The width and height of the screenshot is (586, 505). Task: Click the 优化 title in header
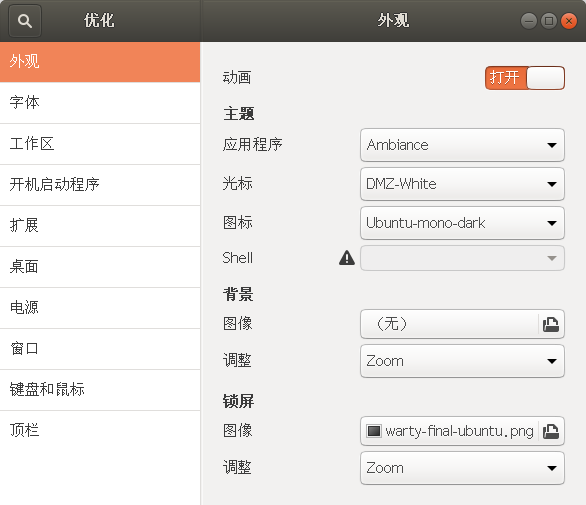click(99, 21)
